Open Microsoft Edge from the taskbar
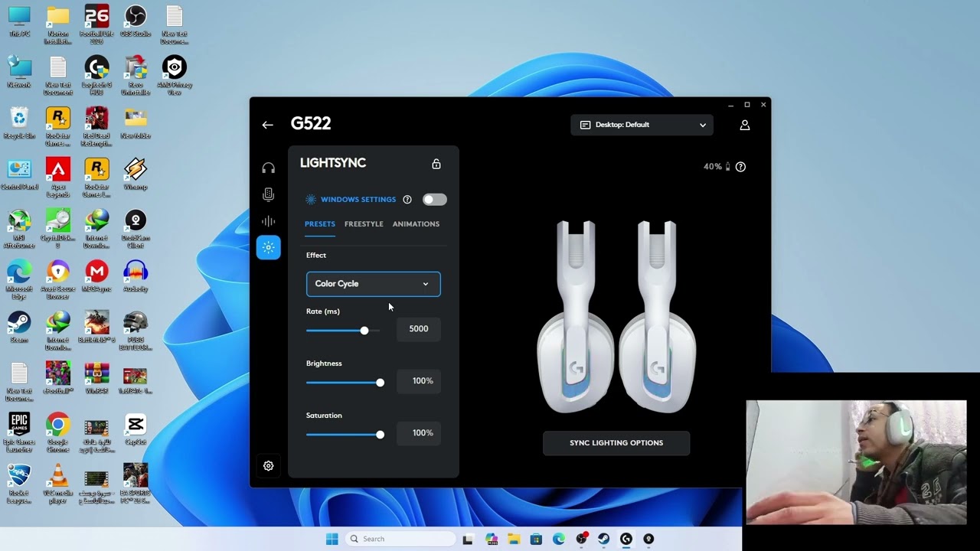Image resolution: width=980 pixels, height=551 pixels. click(559, 539)
